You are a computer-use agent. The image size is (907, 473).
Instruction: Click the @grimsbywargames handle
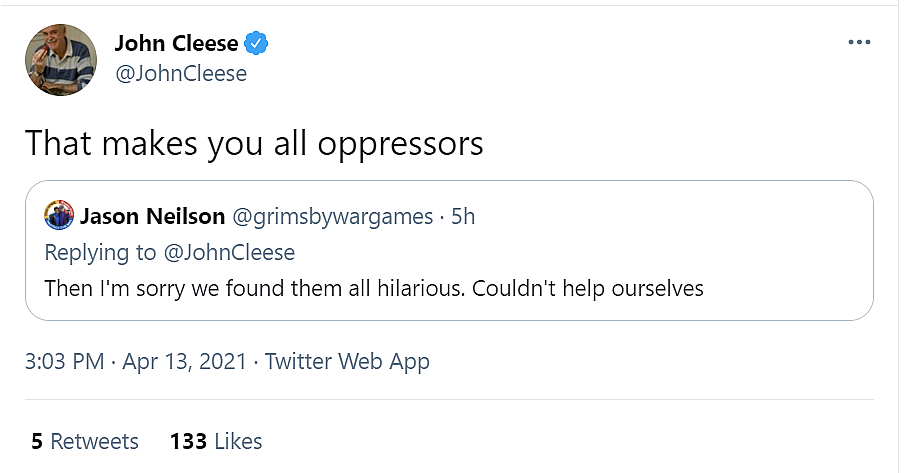(x=332, y=216)
